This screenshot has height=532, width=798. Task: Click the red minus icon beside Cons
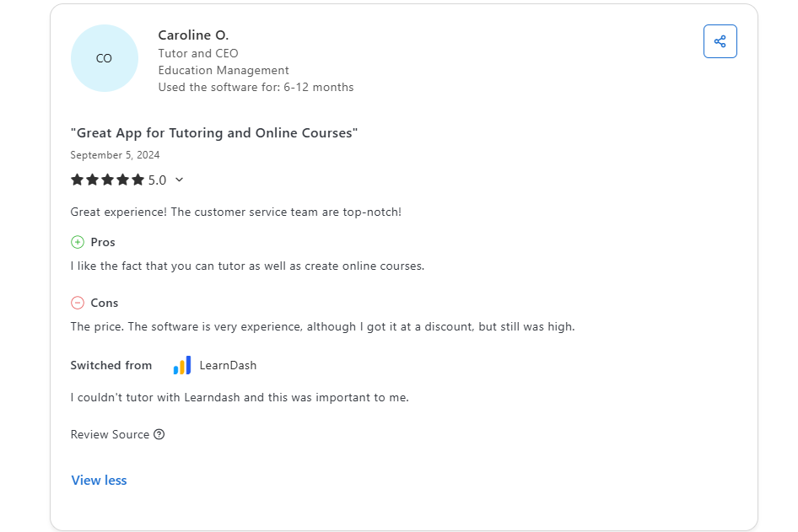[x=78, y=303]
